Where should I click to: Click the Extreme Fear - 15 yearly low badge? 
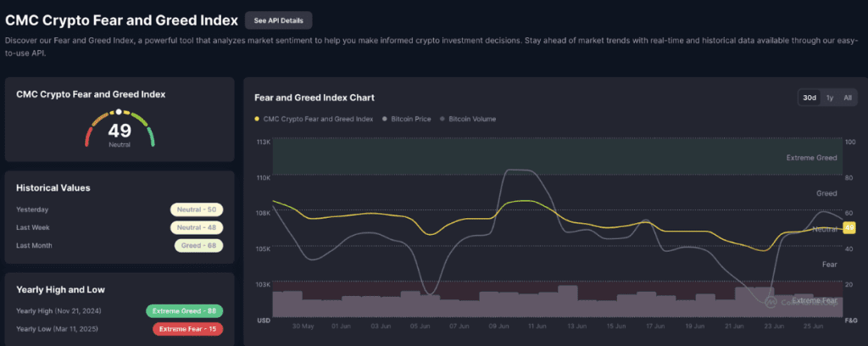tap(187, 329)
